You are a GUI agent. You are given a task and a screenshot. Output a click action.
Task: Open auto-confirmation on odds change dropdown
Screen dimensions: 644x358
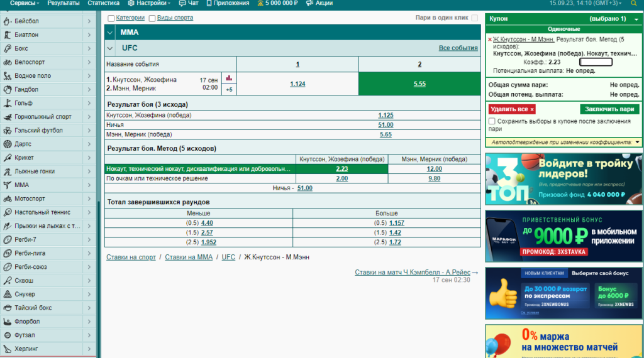click(x=637, y=143)
